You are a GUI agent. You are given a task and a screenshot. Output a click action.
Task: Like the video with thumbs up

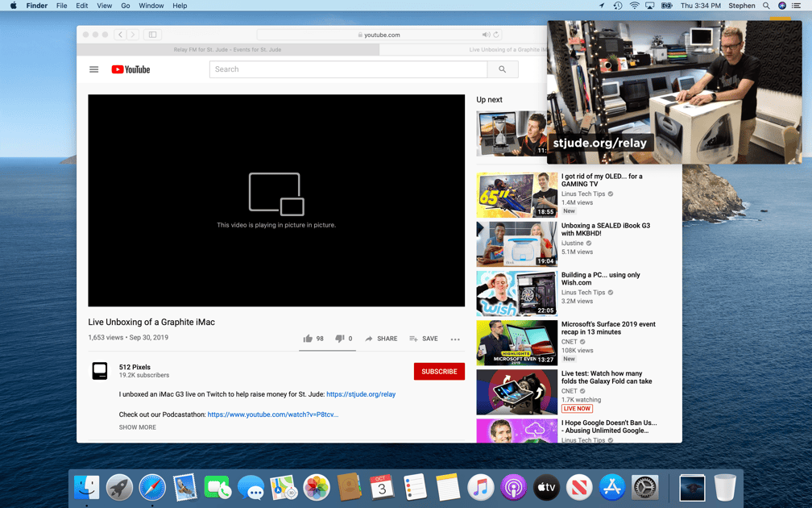click(x=313, y=339)
